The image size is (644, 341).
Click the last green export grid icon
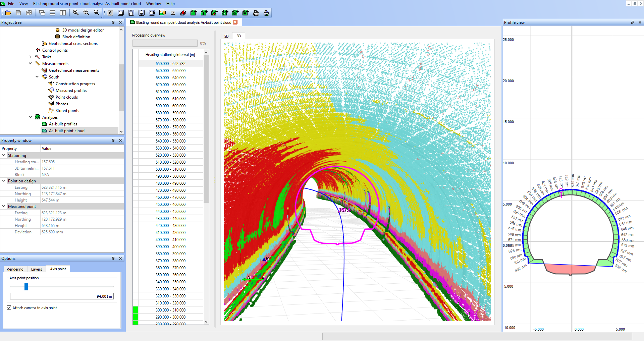[246, 13]
